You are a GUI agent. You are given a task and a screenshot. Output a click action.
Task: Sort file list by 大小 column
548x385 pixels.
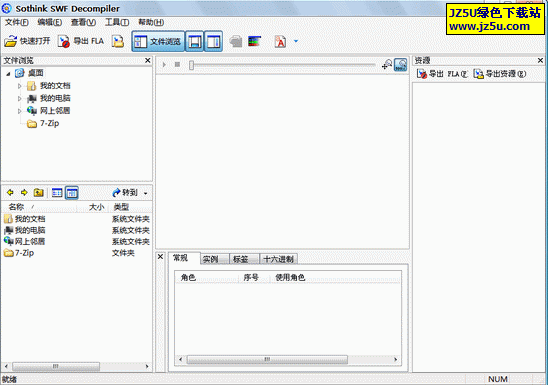[x=93, y=207]
